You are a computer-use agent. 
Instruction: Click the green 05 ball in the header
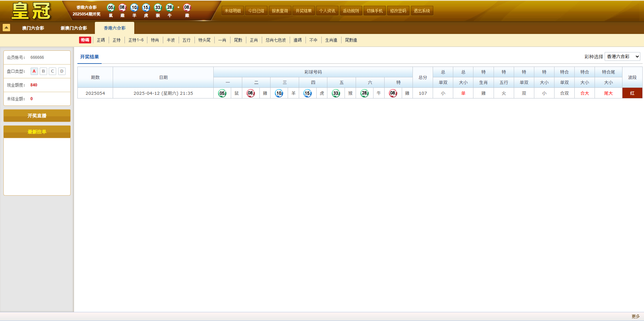pos(111,7)
